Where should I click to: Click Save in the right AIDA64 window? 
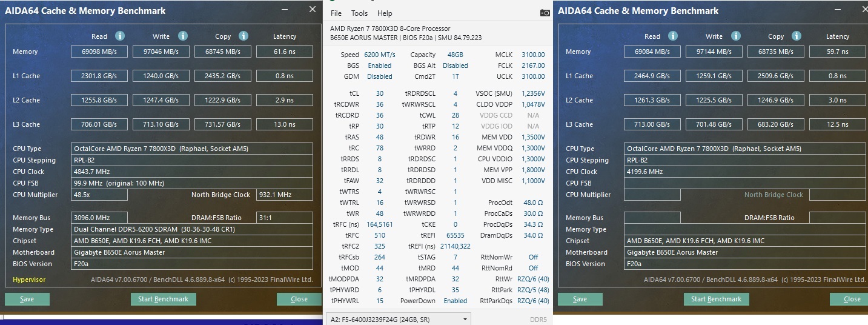(580, 299)
